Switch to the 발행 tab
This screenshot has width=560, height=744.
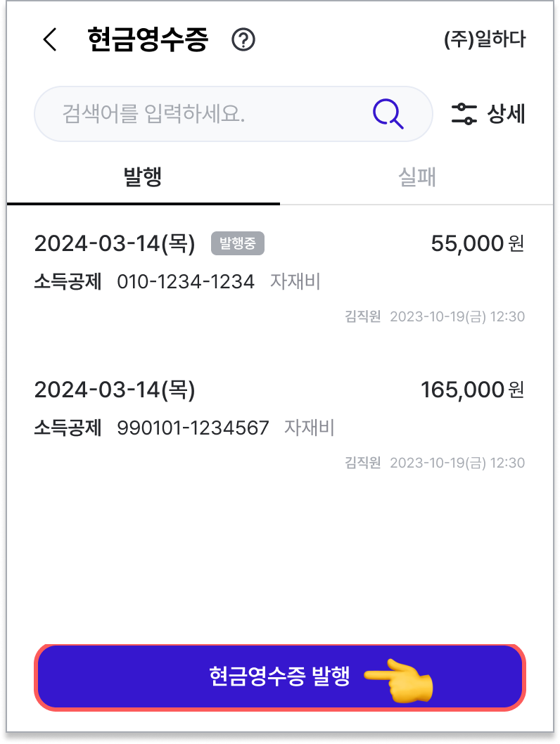(x=143, y=177)
